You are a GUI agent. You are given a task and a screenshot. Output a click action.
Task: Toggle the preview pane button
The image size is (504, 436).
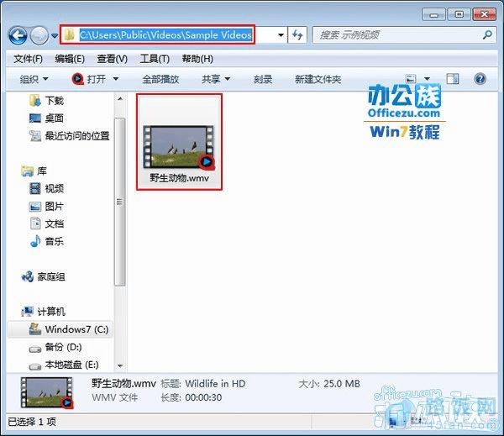[x=453, y=79]
